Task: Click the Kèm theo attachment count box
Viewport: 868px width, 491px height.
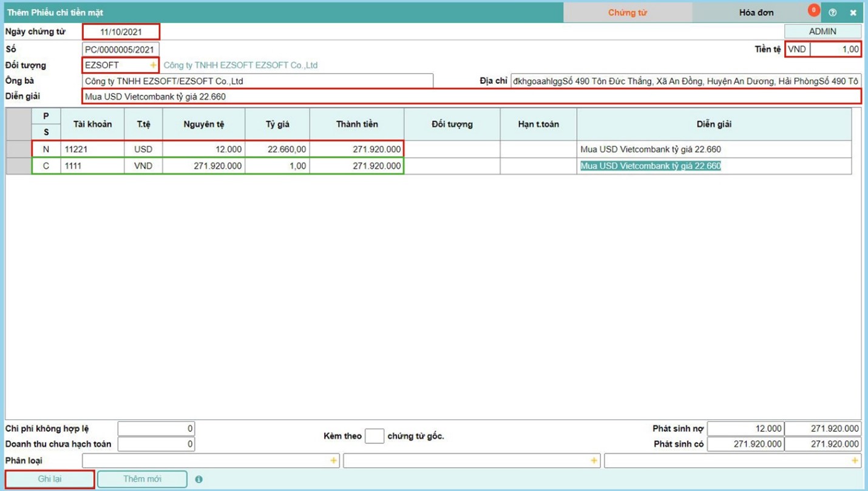Action: click(x=374, y=436)
